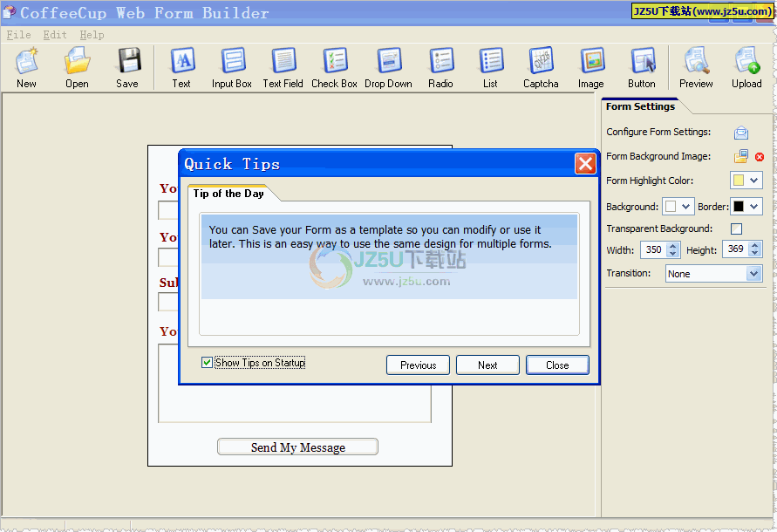
Task: Create a New form from toolbar
Action: coord(26,68)
